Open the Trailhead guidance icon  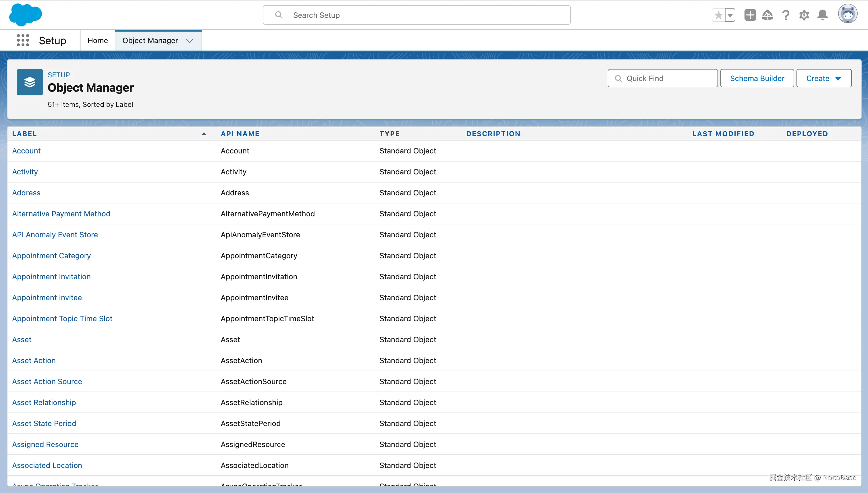(x=767, y=15)
